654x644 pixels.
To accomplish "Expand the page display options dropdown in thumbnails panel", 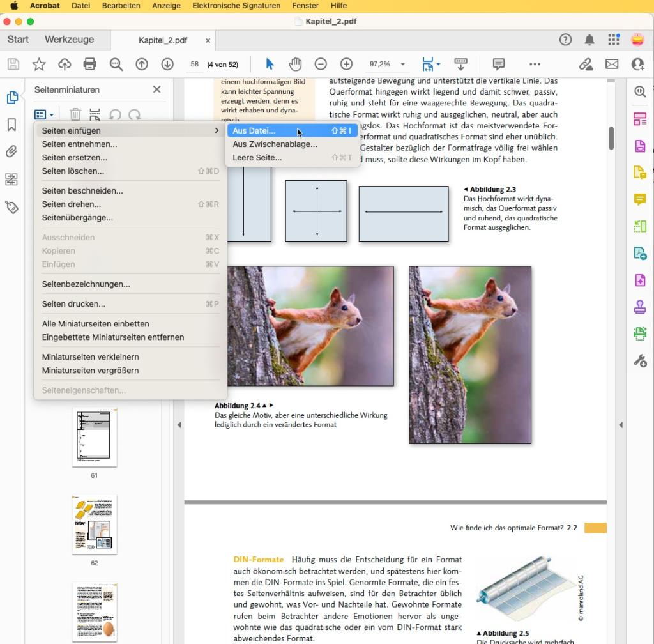I will pos(43,114).
